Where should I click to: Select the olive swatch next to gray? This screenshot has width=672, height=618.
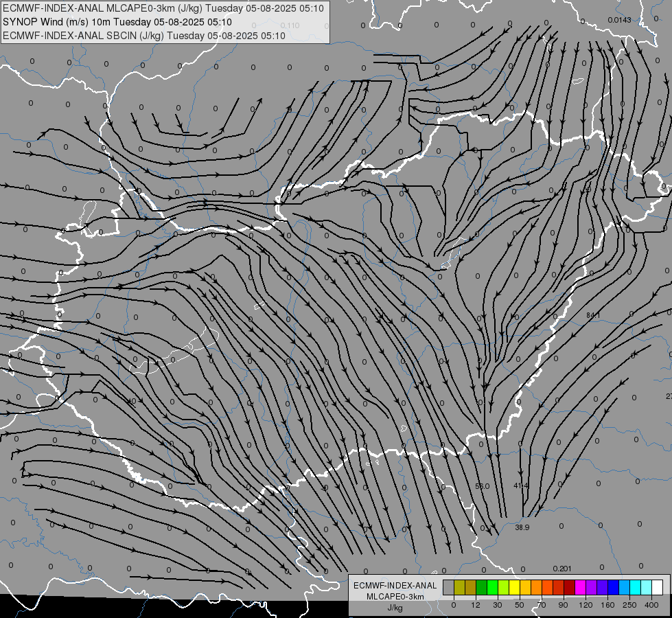pos(459,587)
